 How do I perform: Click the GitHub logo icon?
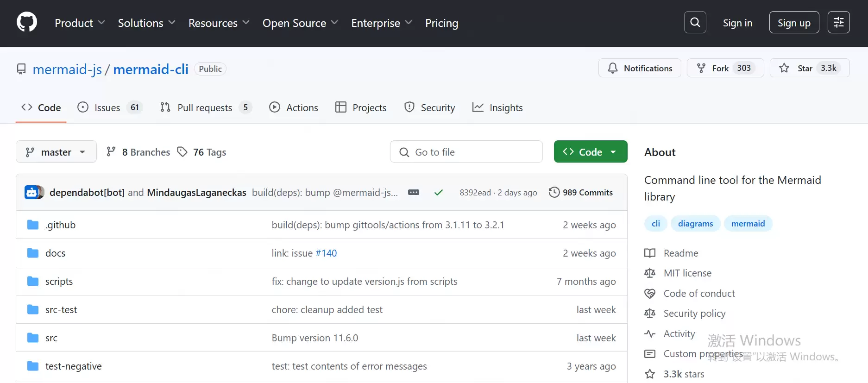[27, 22]
